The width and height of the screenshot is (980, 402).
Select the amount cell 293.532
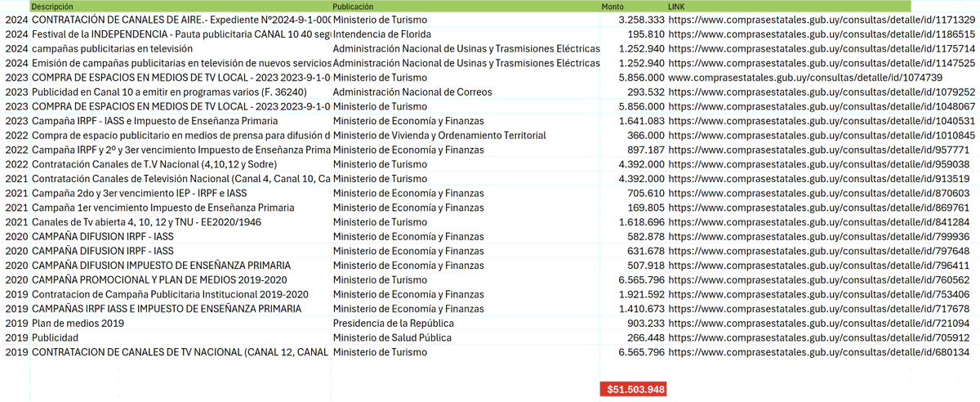coord(633,92)
